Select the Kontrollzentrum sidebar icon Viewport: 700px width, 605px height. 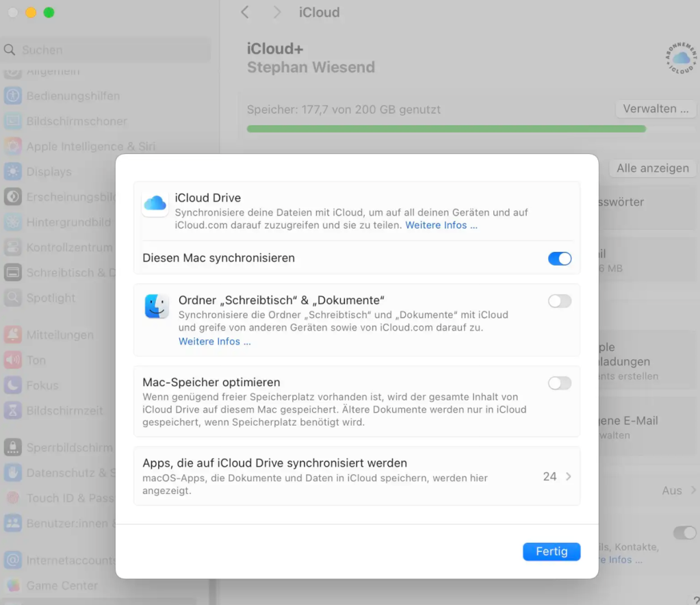tap(13, 247)
